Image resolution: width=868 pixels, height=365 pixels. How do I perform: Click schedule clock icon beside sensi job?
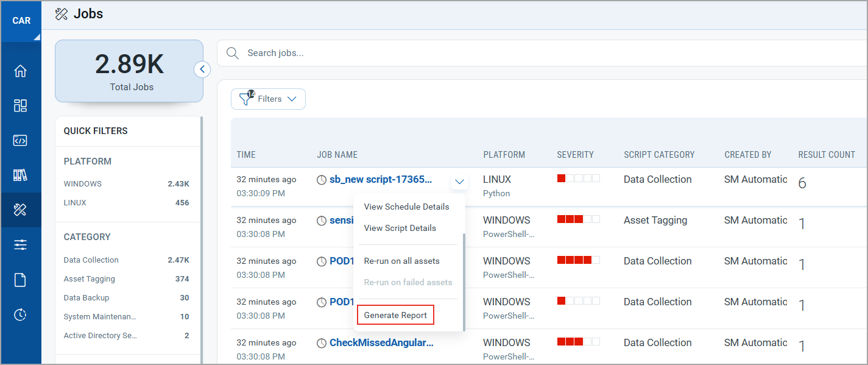[x=322, y=221]
